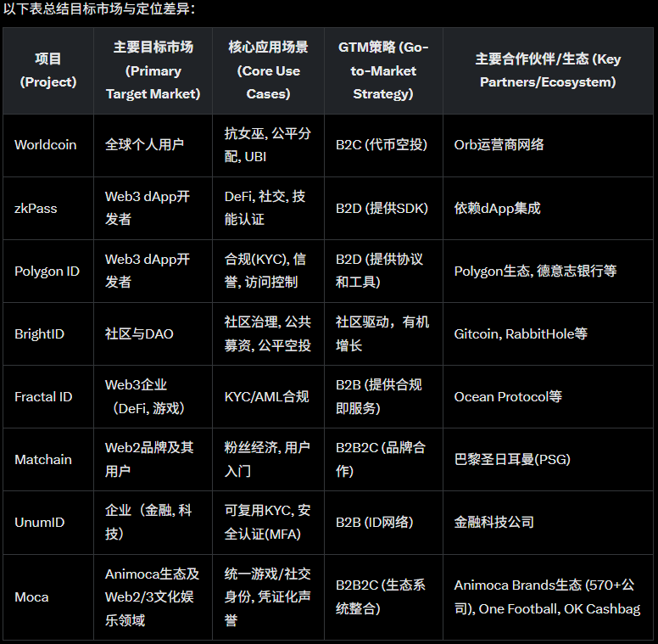The height and width of the screenshot is (644, 658).
Task: Click the 社区驱动，有机增长 cell
Action: [383, 334]
